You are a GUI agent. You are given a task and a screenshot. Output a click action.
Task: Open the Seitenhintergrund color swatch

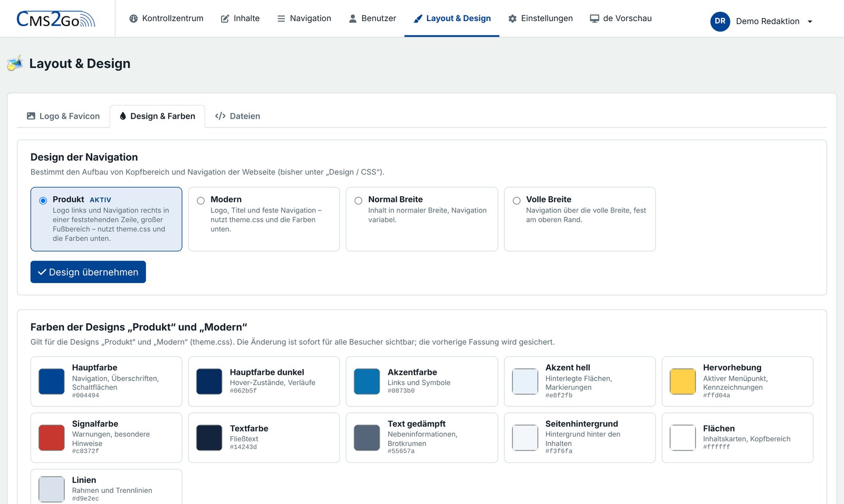pyautogui.click(x=525, y=438)
